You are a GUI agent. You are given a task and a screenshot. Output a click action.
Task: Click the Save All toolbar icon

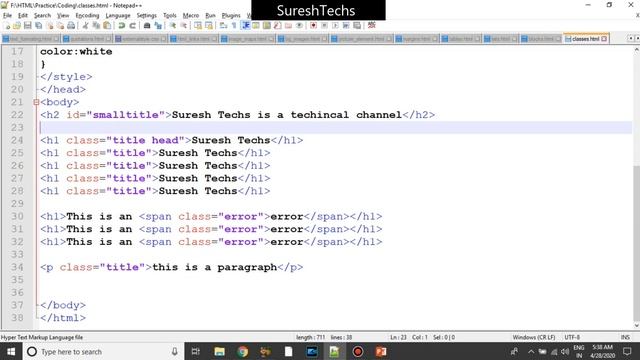(39, 26)
